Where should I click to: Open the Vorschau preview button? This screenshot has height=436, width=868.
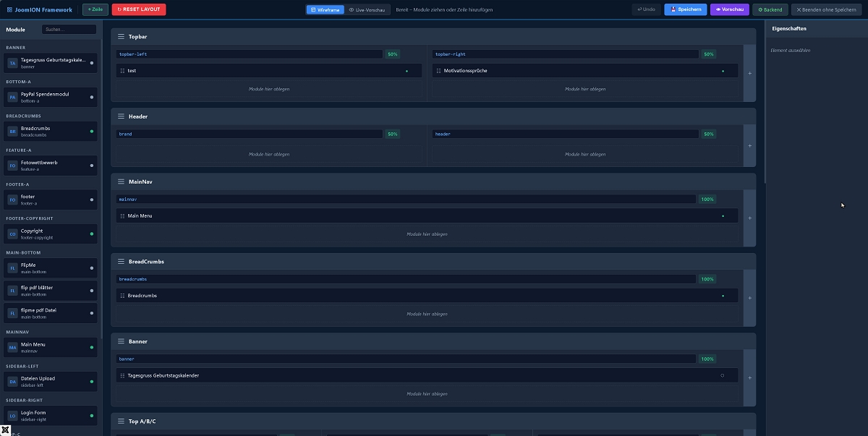[x=730, y=10]
